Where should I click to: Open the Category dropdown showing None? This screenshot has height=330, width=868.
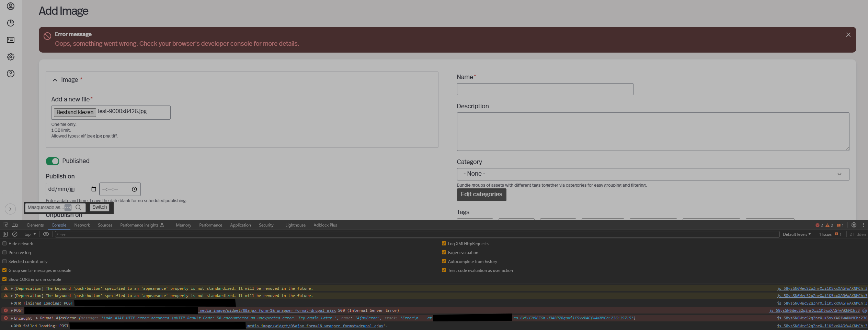pyautogui.click(x=652, y=174)
